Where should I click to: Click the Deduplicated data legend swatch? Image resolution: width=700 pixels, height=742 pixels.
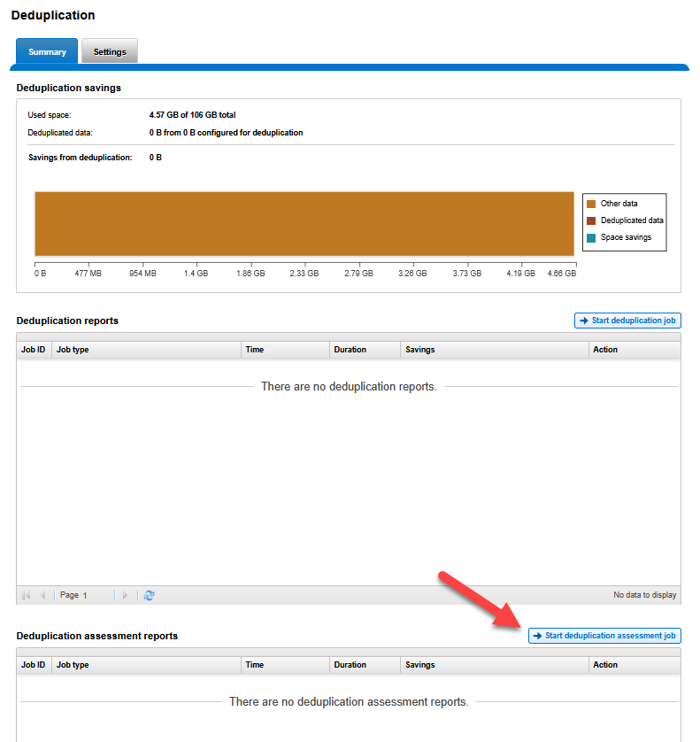(591, 220)
